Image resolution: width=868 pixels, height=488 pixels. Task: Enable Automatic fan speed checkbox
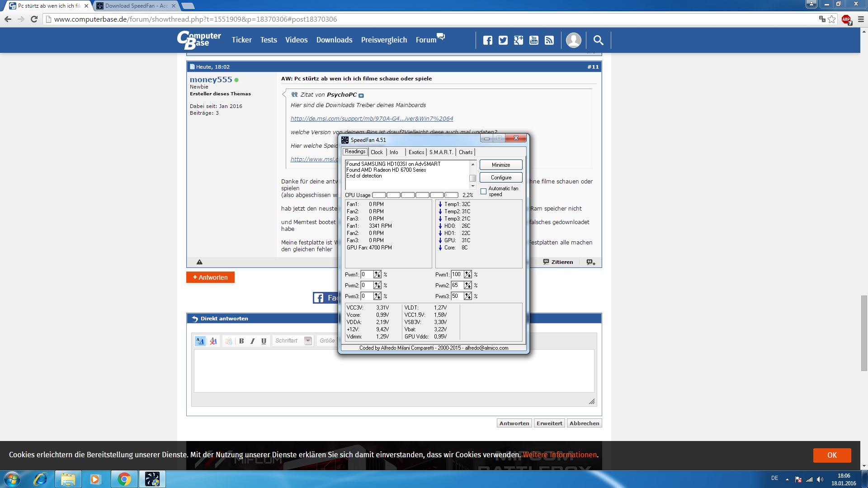484,192
